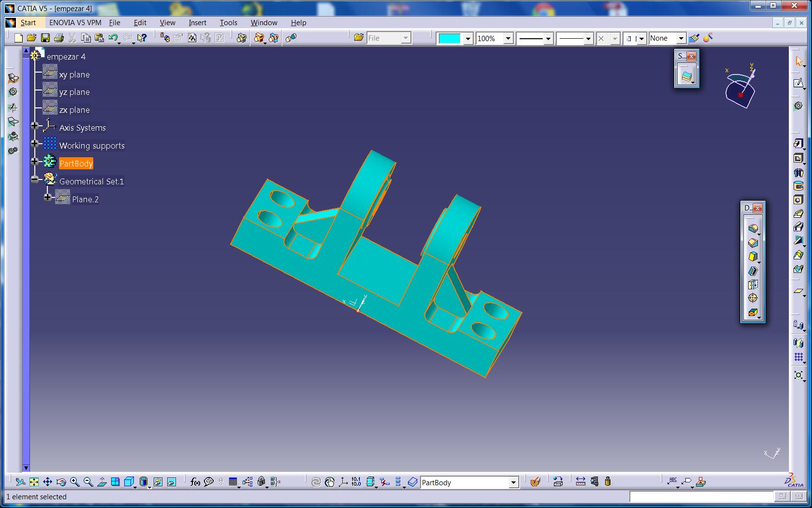
Task: Open the fill color dropdown arrow
Action: point(468,39)
